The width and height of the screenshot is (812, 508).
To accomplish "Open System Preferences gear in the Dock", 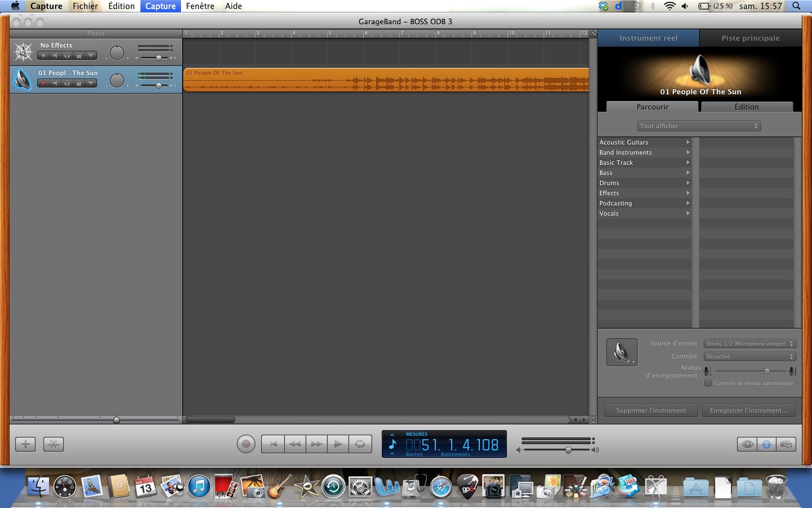I will (x=360, y=487).
